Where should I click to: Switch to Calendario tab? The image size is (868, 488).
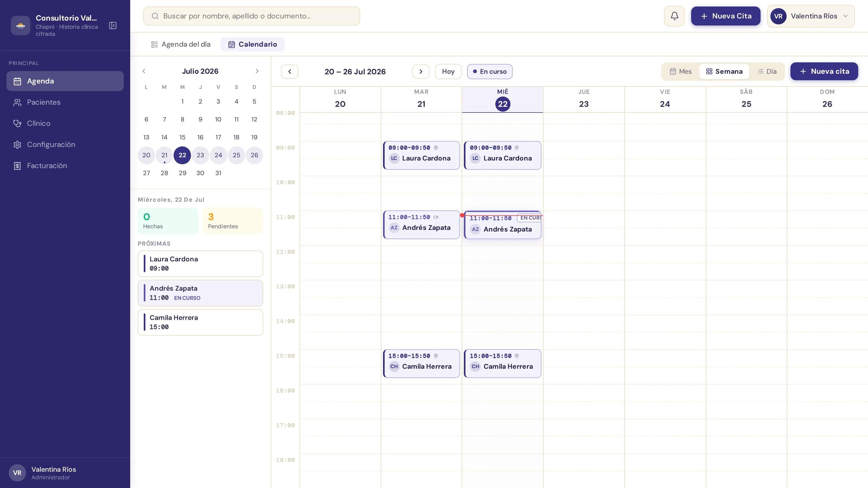(253, 44)
